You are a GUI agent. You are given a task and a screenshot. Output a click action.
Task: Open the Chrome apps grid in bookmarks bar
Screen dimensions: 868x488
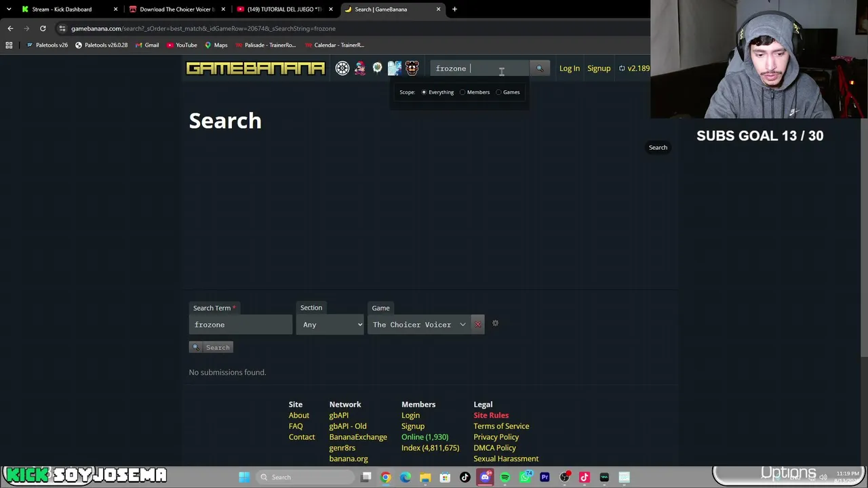(9, 45)
